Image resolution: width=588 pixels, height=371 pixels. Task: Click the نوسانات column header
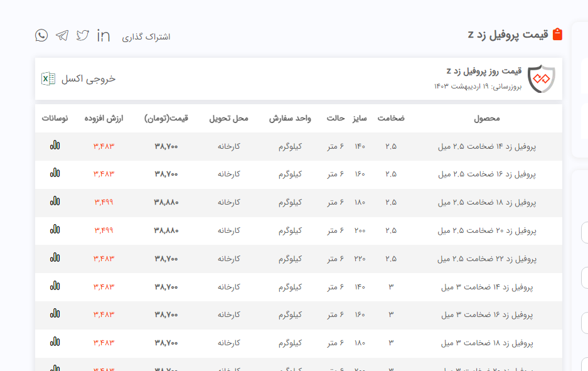tap(55, 118)
